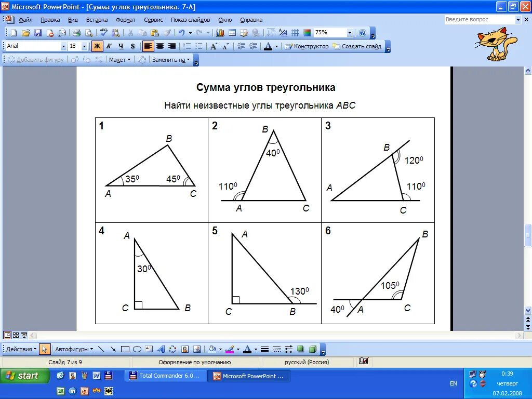Open the Показ слайдов menu
Viewport: 532px width, 399px height.
click(190, 20)
